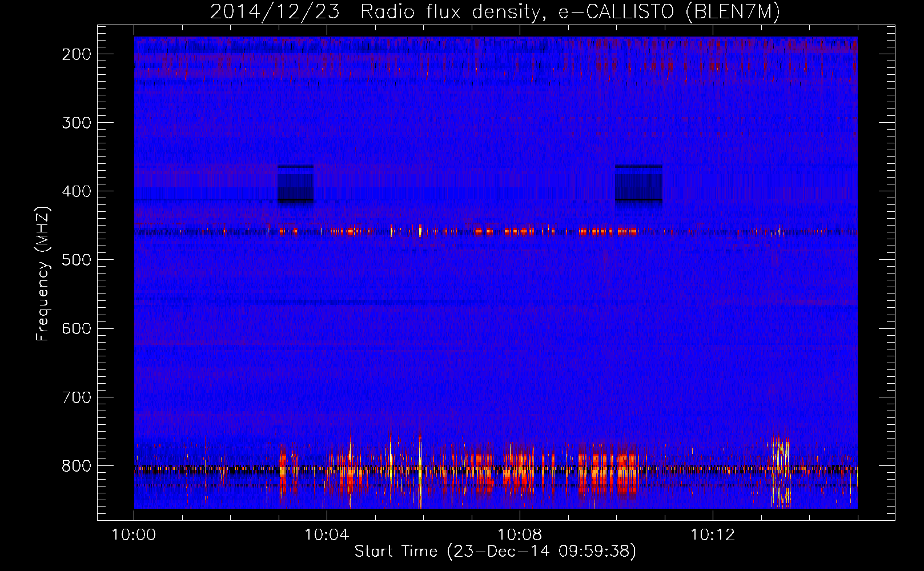The image size is (924, 571).
Task: Click the 'Start Time (23-Dec-14 09:59:38)' label
Action: [x=495, y=552]
